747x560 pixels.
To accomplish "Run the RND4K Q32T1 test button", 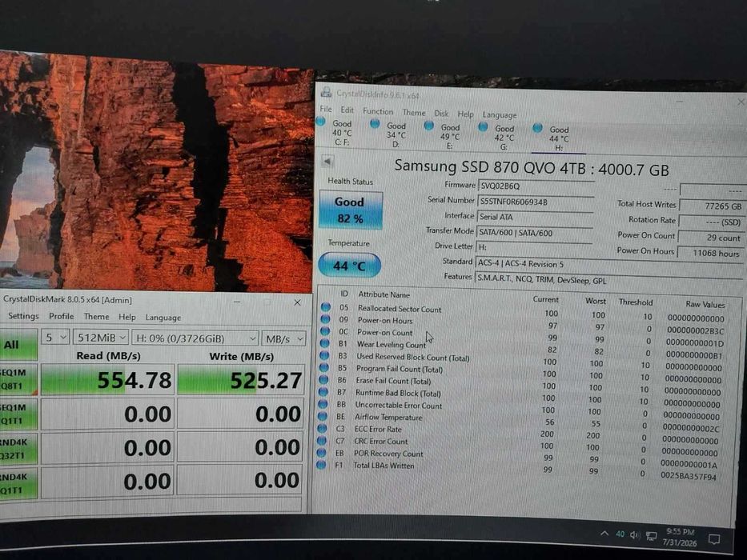I will pyautogui.click(x=18, y=449).
